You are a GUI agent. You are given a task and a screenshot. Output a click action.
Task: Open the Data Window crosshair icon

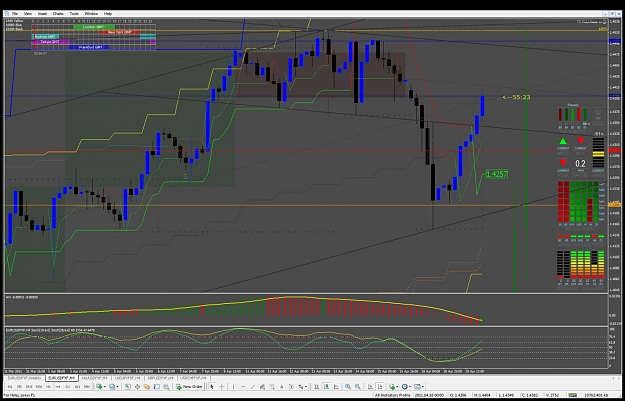pyautogui.click(x=137, y=387)
